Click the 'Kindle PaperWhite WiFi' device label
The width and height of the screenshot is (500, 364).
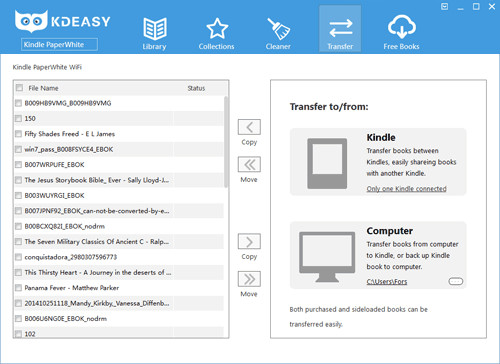pos(47,67)
